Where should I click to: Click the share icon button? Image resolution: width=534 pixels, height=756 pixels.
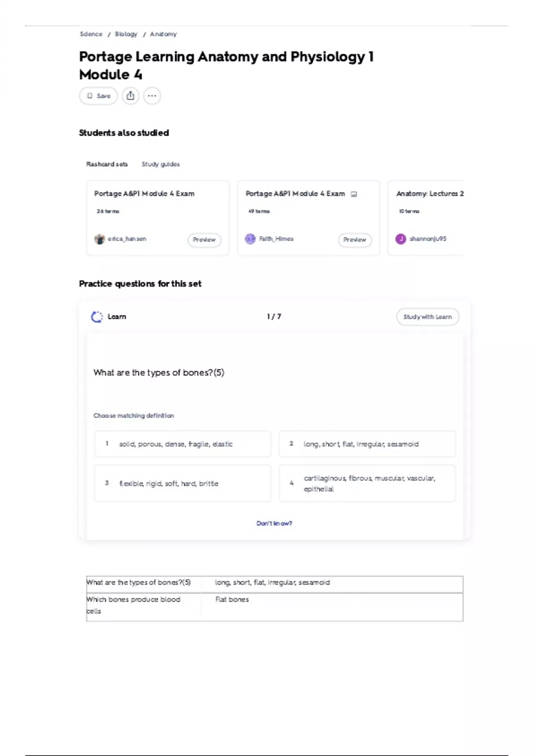click(x=130, y=96)
